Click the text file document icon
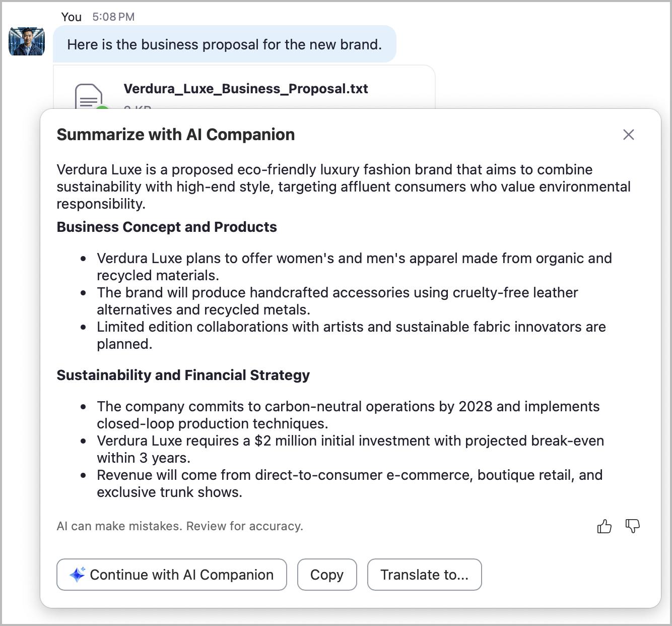 [x=89, y=97]
